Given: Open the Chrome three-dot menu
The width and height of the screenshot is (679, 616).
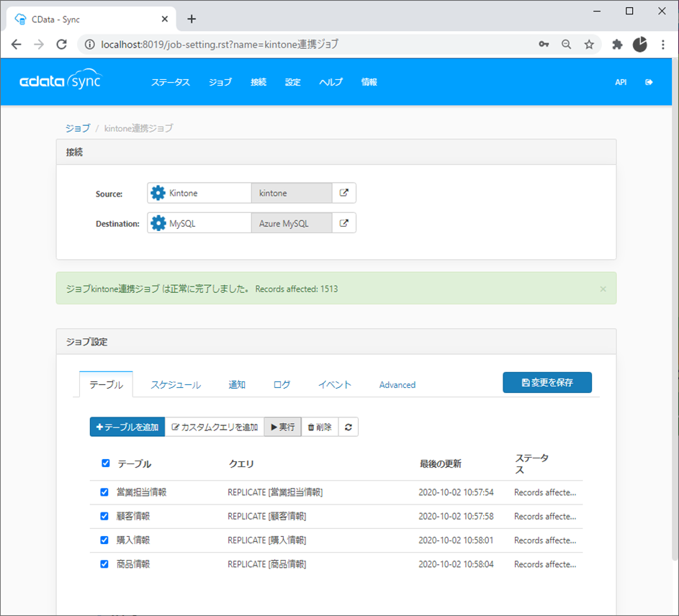Looking at the screenshot, I should click(x=663, y=44).
